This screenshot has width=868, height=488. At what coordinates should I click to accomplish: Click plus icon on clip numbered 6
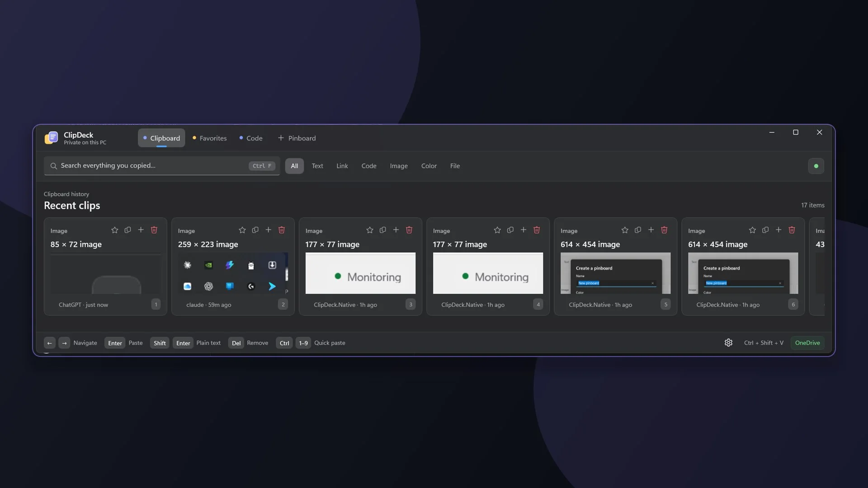[778, 230]
